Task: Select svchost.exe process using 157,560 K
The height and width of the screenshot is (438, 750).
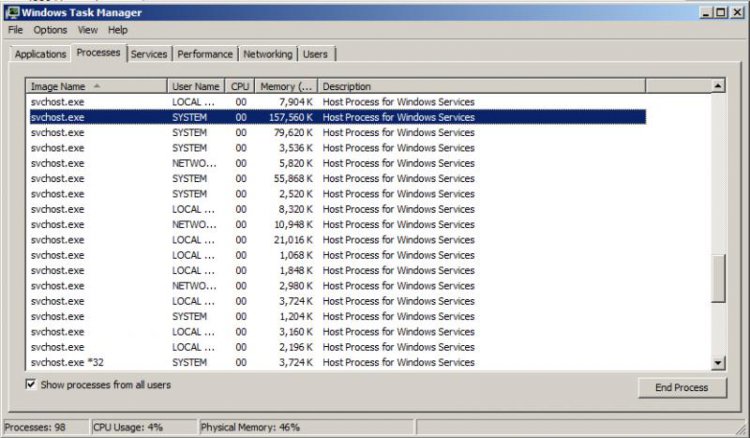Action: coord(338,117)
